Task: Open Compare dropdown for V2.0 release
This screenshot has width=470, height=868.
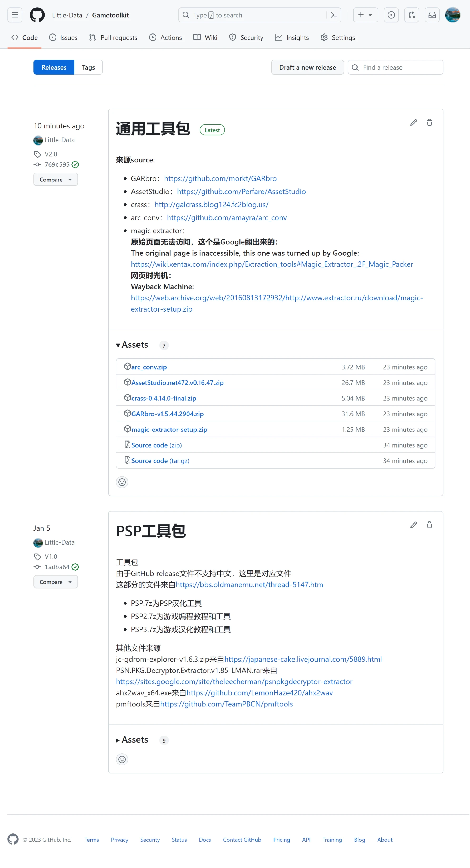Action: (56, 179)
